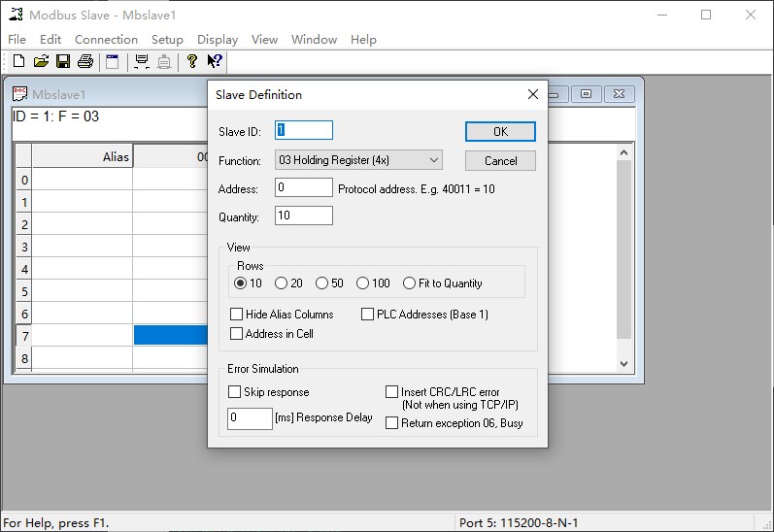774x532 pixels.
Task: Open the File menu
Action: pos(17,40)
